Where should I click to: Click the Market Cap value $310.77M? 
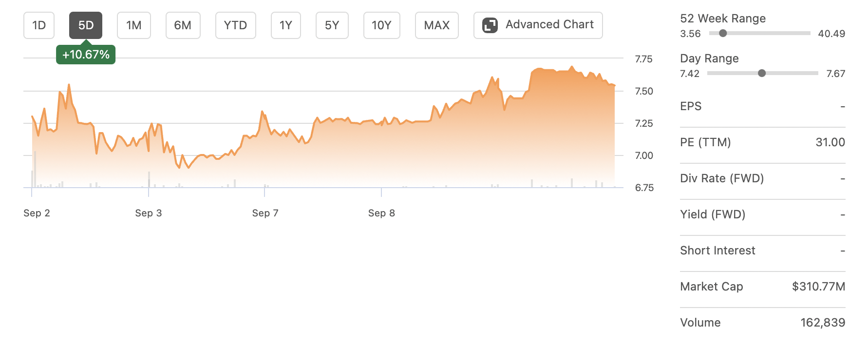pyautogui.click(x=818, y=287)
